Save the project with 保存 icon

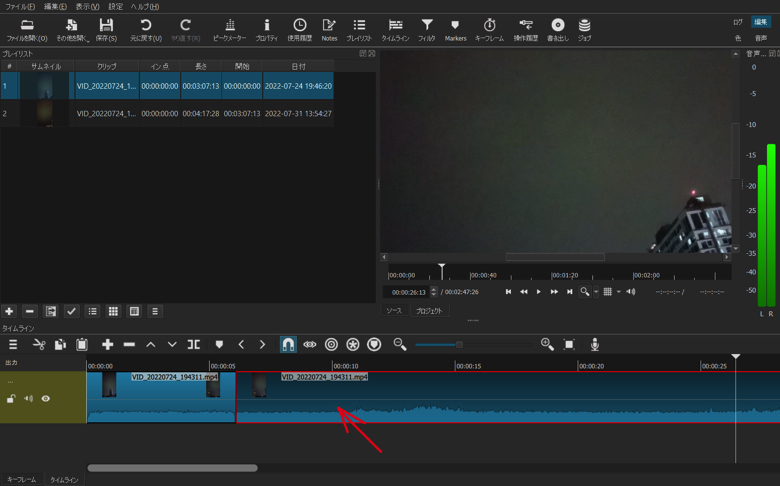[x=106, y=30]
